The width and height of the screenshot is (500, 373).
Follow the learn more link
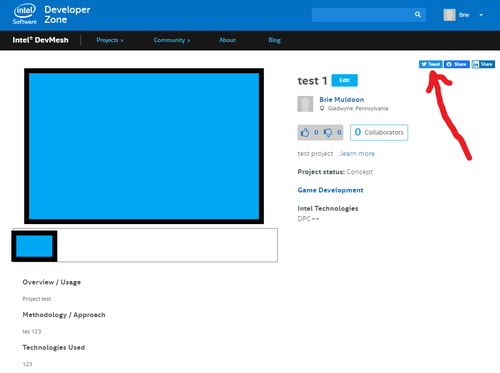[356, 154]
